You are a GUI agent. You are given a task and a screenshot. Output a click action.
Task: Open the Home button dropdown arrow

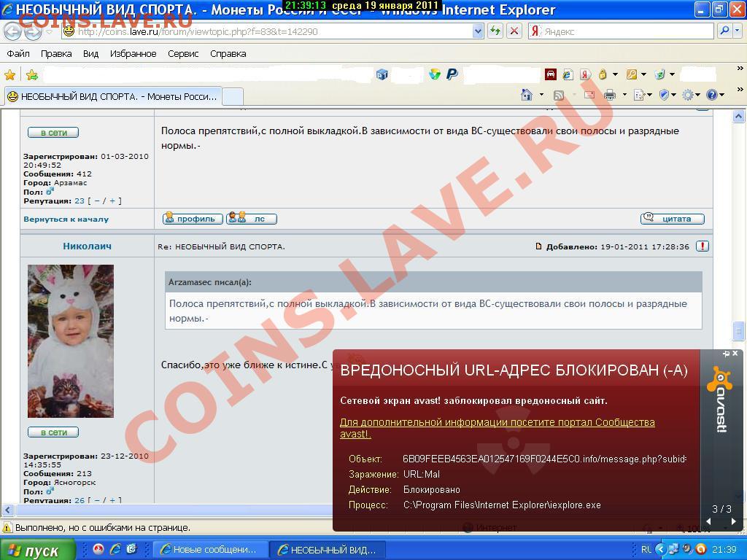tap(541, 96)
